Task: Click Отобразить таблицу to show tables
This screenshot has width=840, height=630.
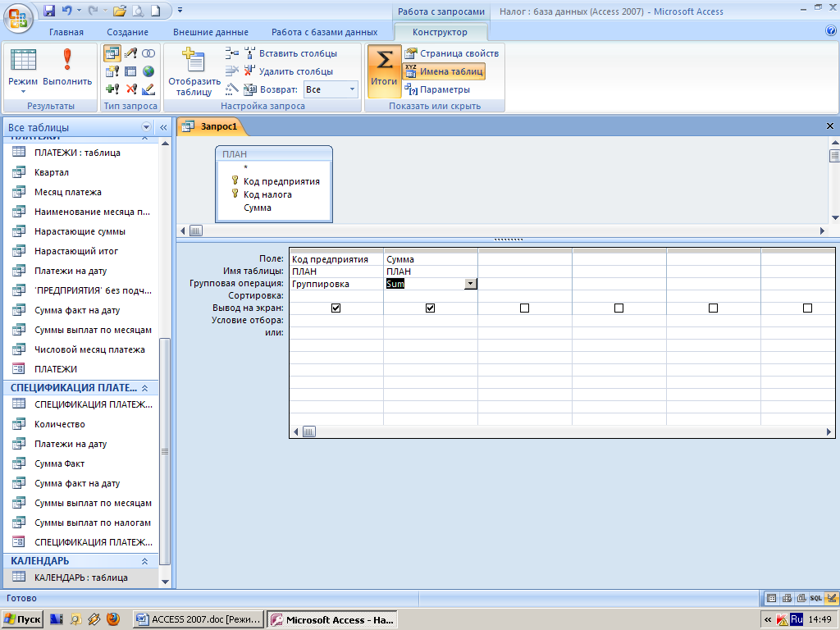Action: pyautogui.click(x=194, y=71)
